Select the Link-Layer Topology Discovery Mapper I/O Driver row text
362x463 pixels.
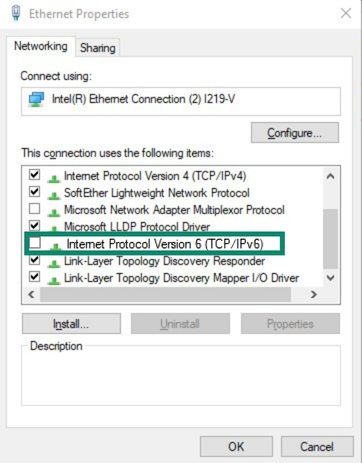181,278
